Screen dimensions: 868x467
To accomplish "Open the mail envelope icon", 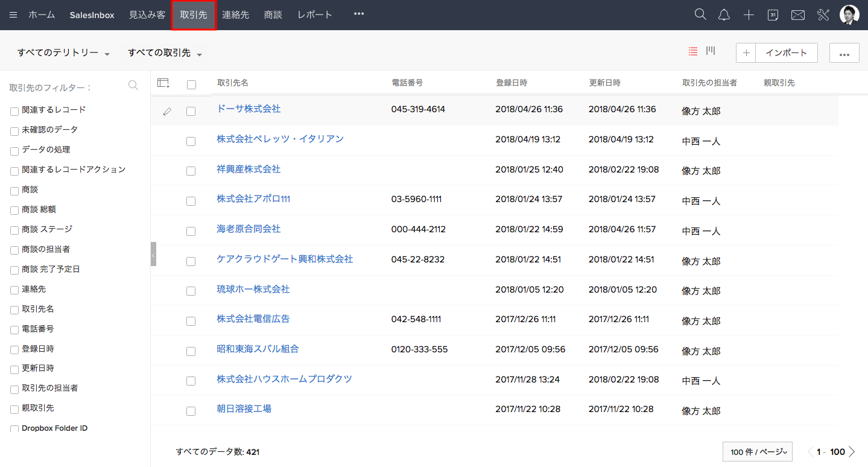I will pyautogui.click(x=797, y=15).
